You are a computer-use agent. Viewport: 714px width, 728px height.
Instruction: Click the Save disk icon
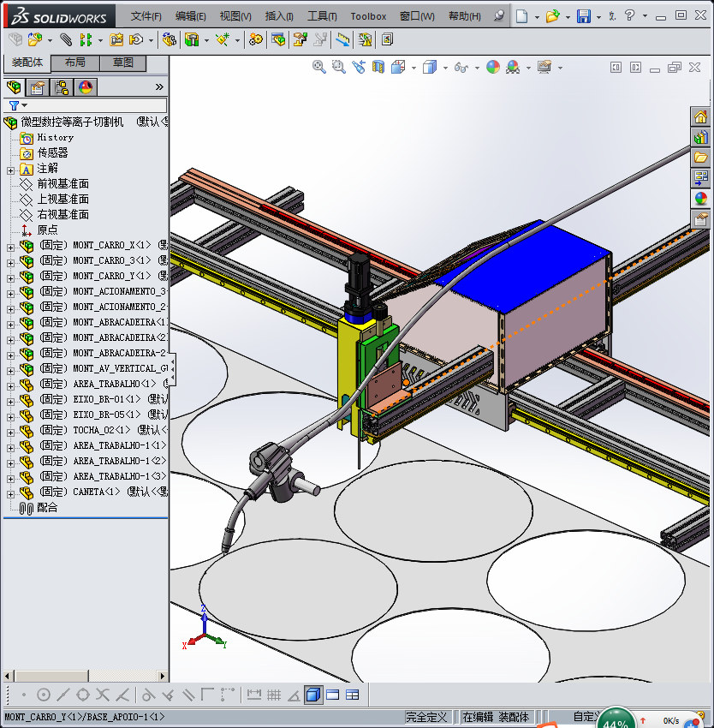tap(583, 16)
